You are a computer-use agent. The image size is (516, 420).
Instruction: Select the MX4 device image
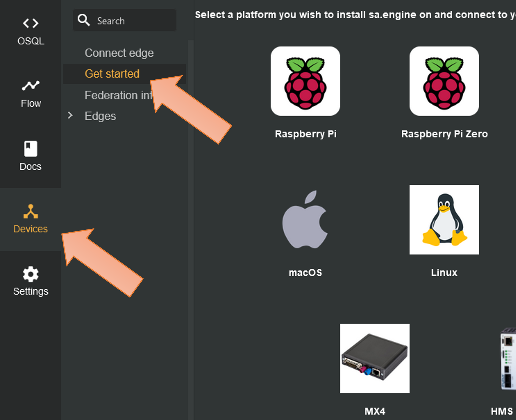click(x=375, y=358)
